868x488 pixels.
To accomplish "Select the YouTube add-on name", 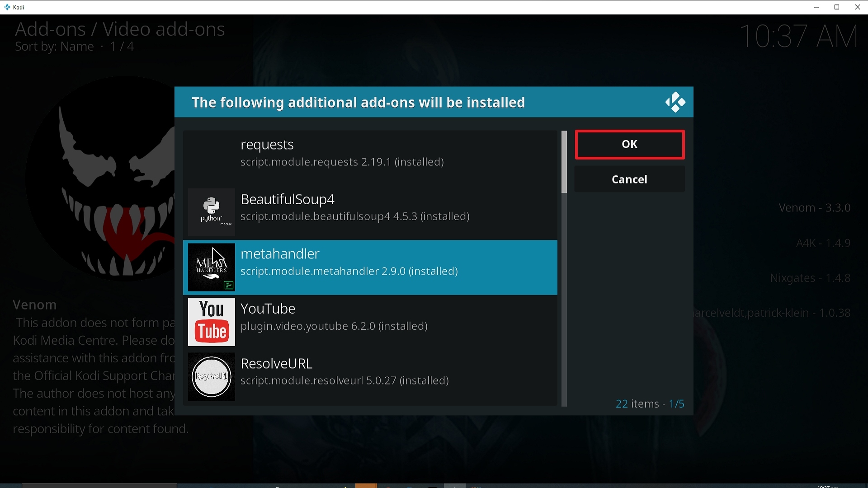I will tap(268, 309).
